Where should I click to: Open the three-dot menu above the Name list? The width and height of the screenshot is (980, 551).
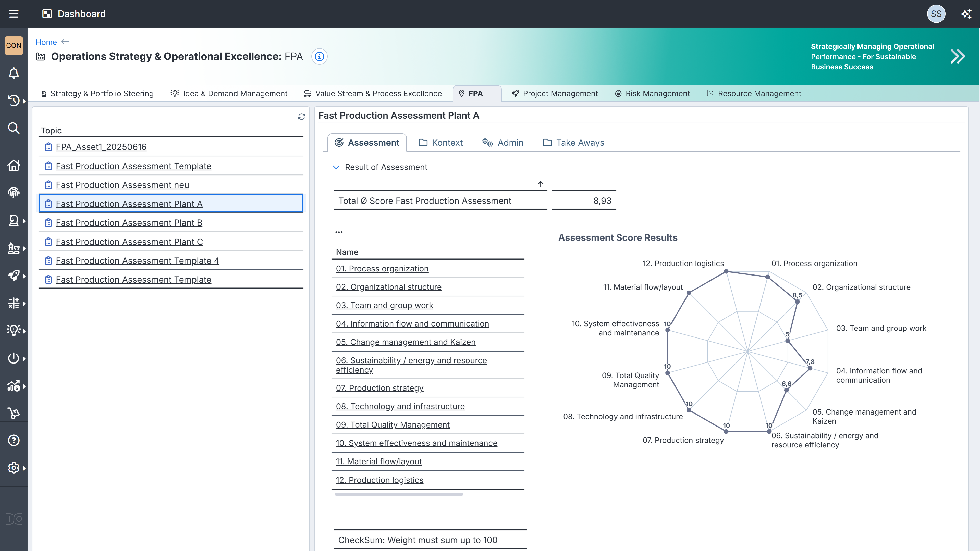point(339,232)
